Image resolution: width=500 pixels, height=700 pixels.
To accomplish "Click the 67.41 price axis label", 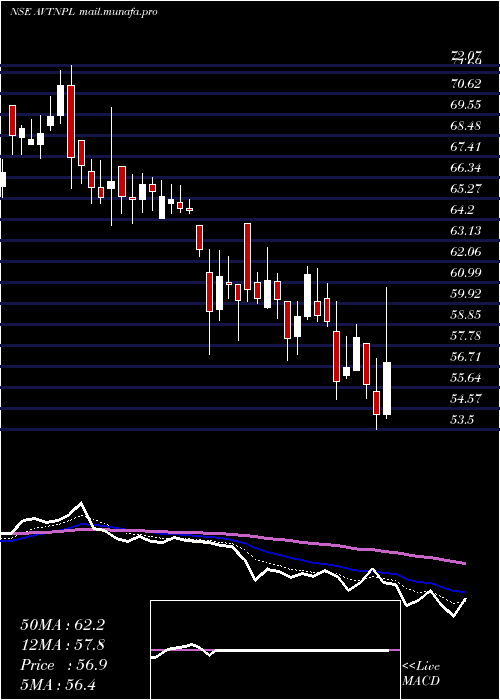I will click(466, 146).
